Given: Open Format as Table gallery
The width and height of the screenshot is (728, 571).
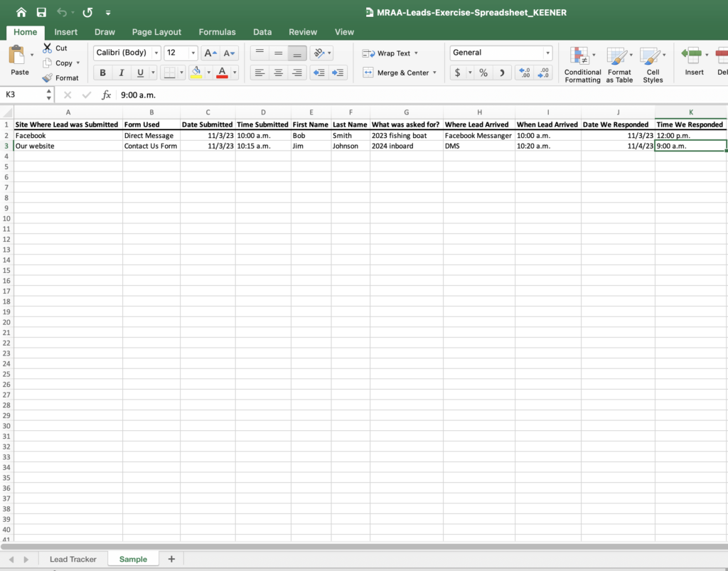Looking at the screenshot, I should [x=619, y=65].
